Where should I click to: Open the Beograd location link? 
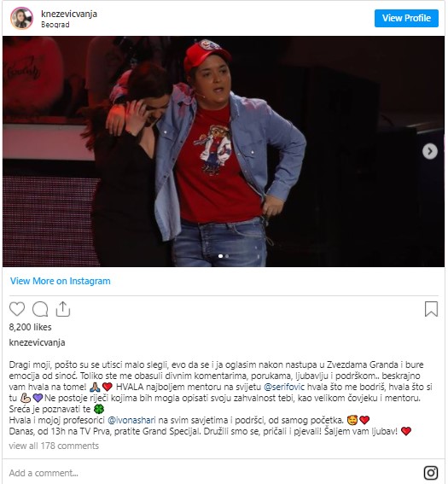pos(55,25)
